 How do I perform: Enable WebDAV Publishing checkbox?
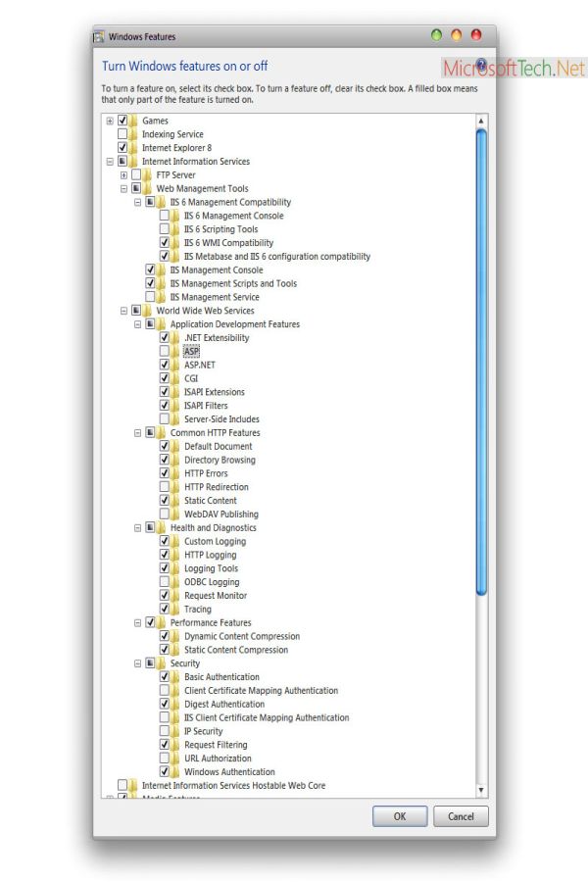[165, 514]
